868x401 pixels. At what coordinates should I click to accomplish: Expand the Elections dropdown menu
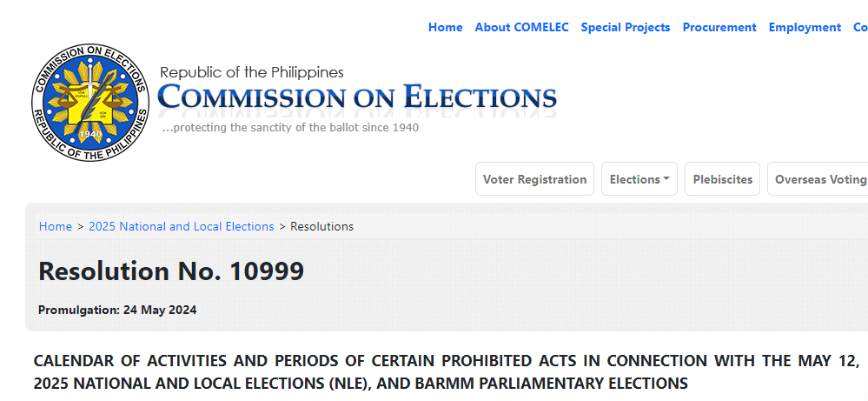pos(639,179)
